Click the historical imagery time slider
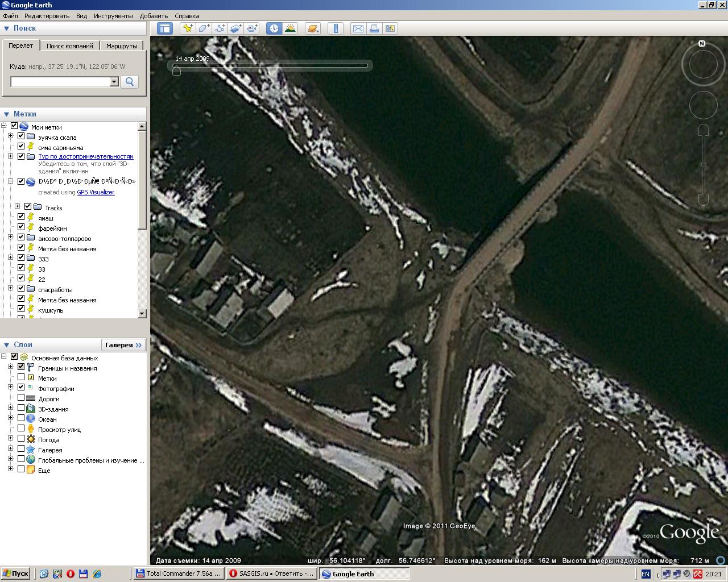 click(x=271, y=66)
